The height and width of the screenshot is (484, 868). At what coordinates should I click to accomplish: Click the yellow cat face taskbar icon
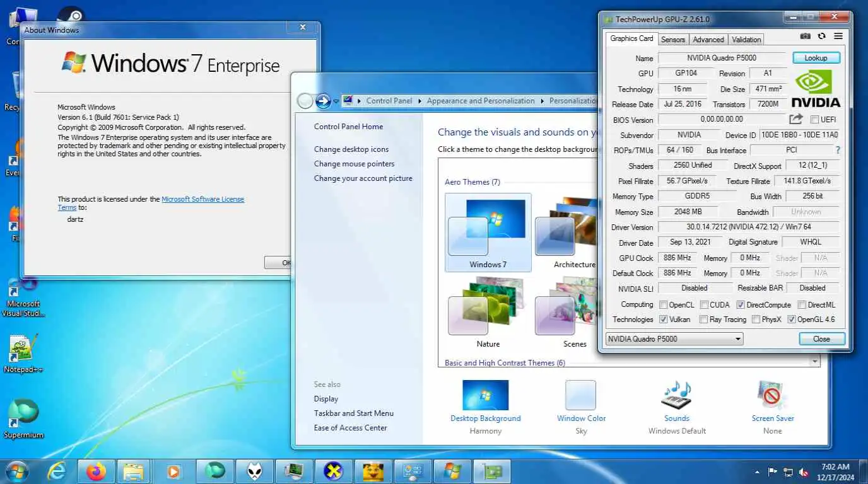tap(373, 471)
